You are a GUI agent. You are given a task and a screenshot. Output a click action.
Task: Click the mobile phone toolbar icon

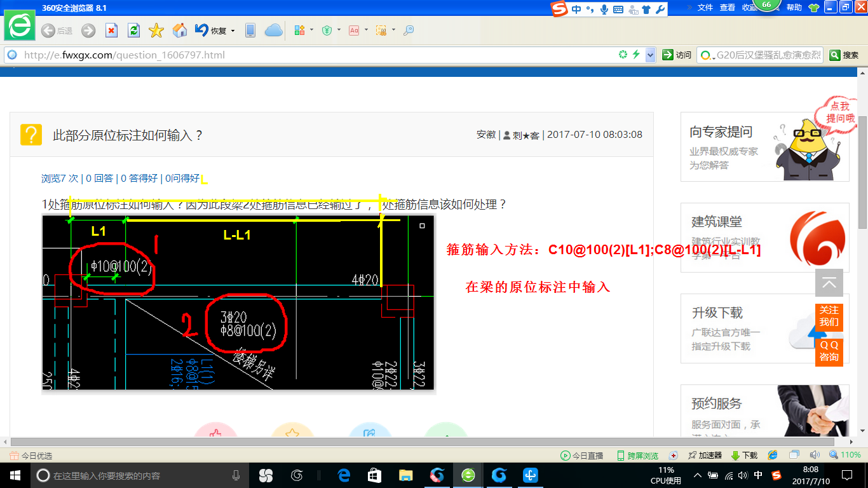[250, 30]
